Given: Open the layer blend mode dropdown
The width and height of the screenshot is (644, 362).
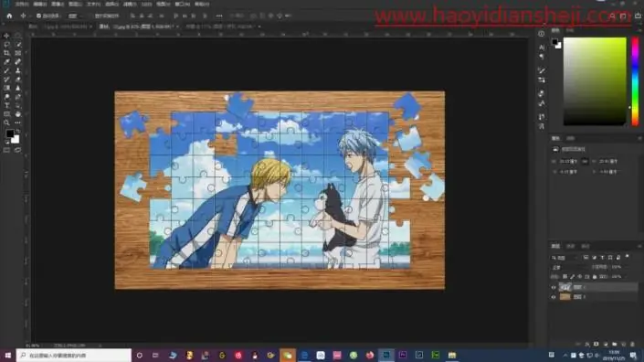Looking at the screenshot, I should click(x=569, y=267).
